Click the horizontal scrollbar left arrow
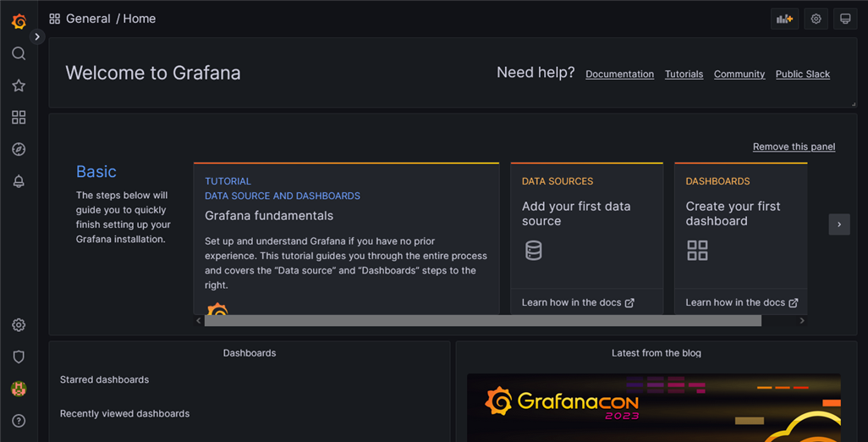The width and height of the screenshot is (868, 442). point(199,321)
